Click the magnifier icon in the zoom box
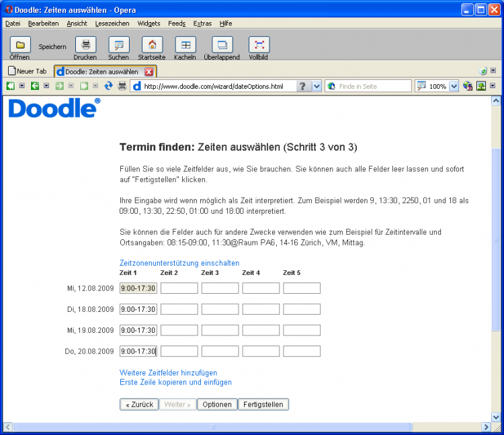Viewport: 504px width, 435px height. point(421,86)
